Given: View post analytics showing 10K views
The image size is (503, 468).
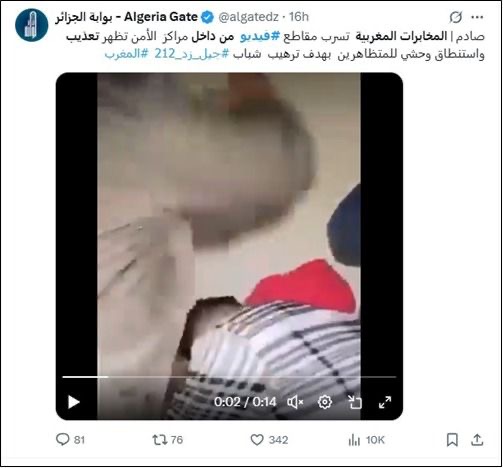Looking at the screenshot, I should tap(366, 440).
